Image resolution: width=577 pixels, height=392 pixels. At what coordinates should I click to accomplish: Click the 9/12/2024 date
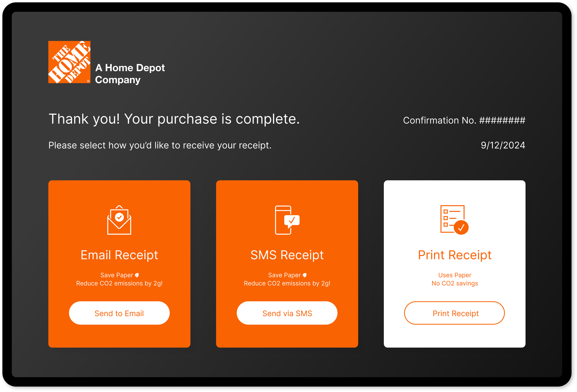503,145
